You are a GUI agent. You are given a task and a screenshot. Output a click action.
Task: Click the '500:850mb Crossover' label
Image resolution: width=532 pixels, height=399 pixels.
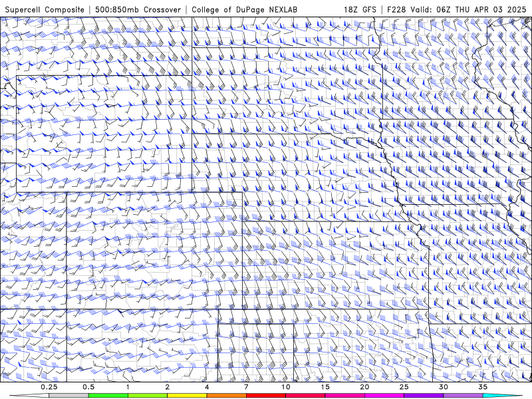[138, 9]
